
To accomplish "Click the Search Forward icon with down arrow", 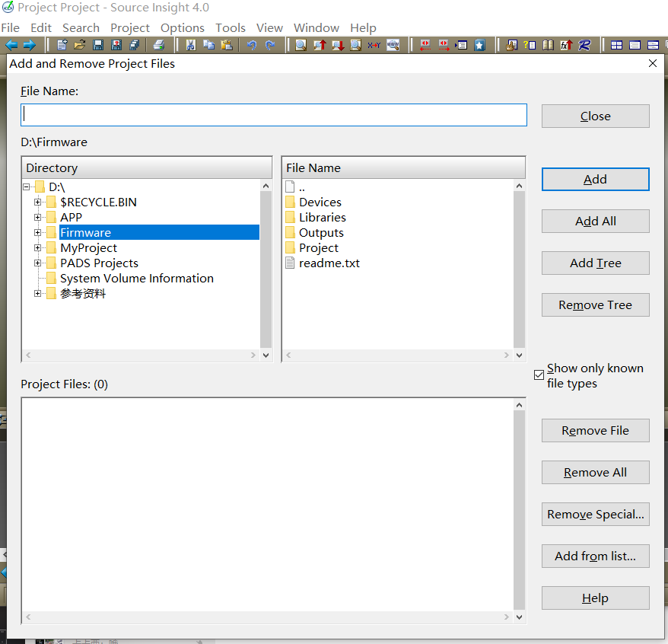I will pyautogui.click(x=338, y=45).
